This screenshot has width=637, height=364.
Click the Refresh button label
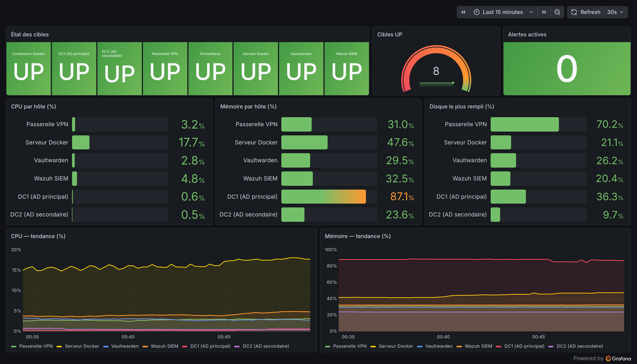pos(590,12)
